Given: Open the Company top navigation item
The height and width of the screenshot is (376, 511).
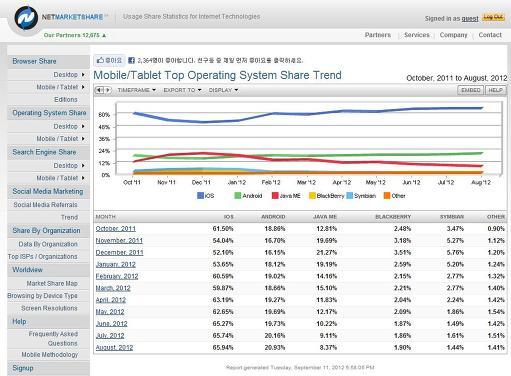Looking at the screenshot, I should [453, 35].
